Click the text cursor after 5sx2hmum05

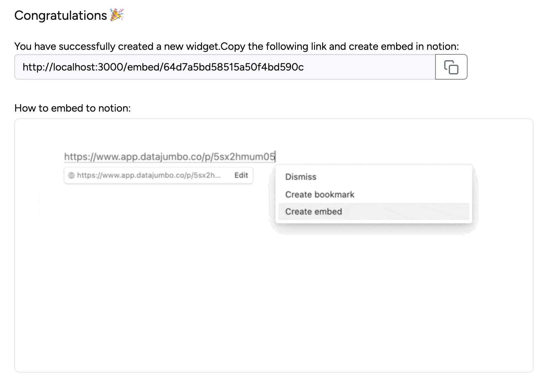(275, 157)
